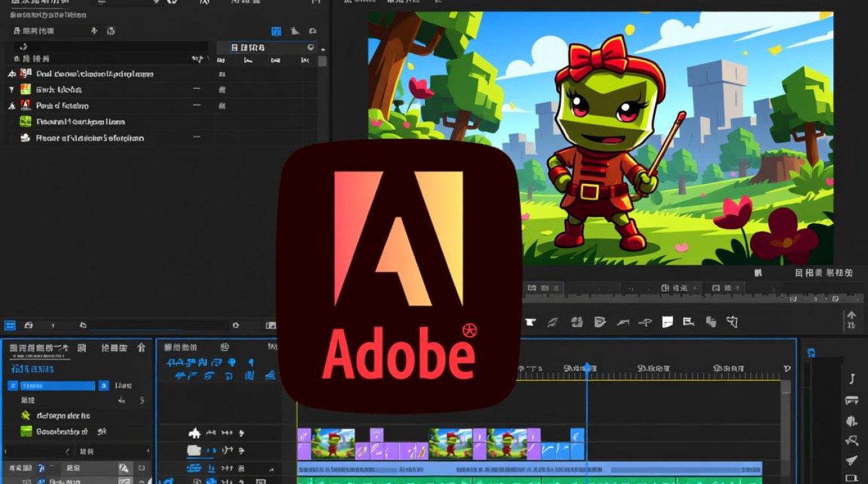Switch to the first underlined tab in lower-left panel
This screenshot has width=868, height=484.
coord(38,348)
